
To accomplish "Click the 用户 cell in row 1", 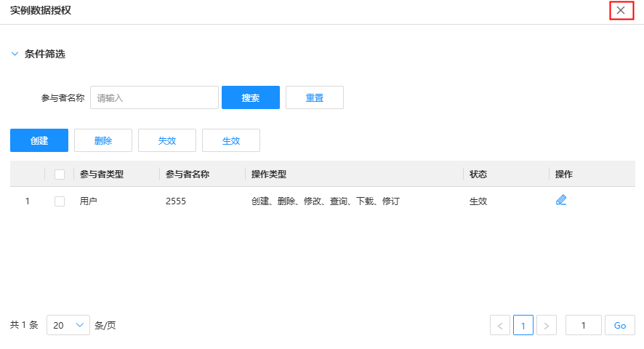I will click(x=88, y=201).
